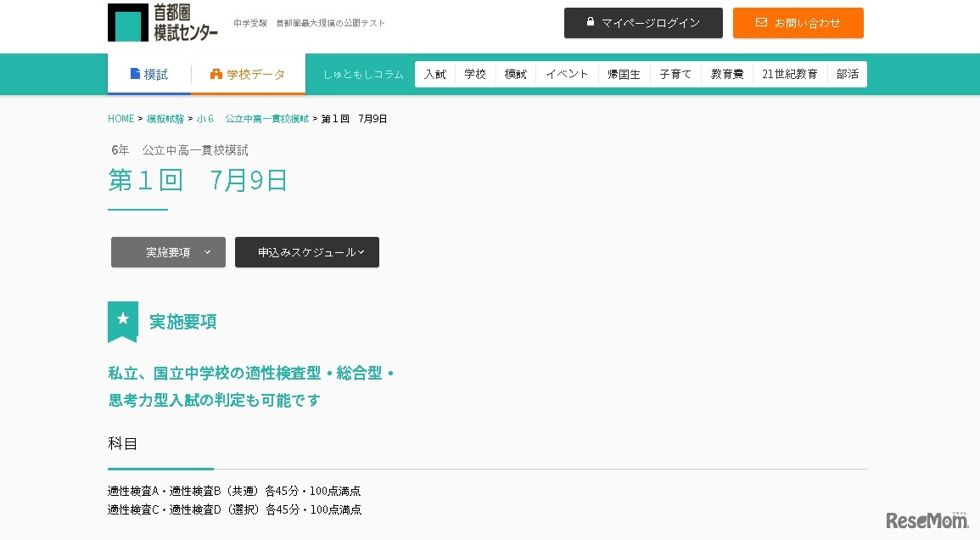Click the lock icon in login button
This screenshot has width=980, height=540.
590,22
